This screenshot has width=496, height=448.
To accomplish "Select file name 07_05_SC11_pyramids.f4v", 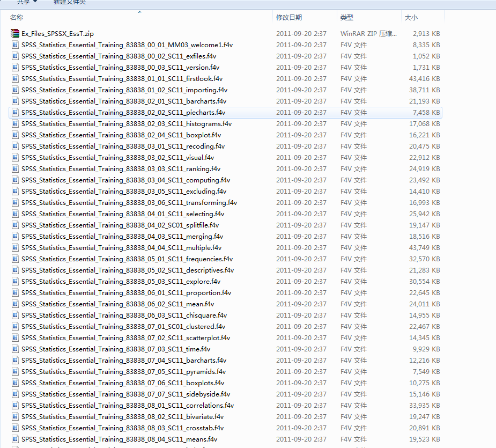I will click(124, 372).
